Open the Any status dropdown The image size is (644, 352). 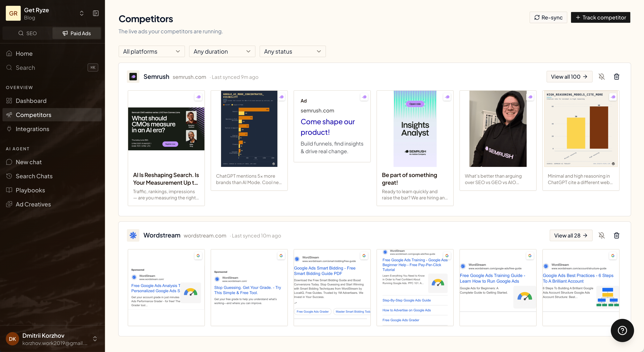[x=293, y=51]
